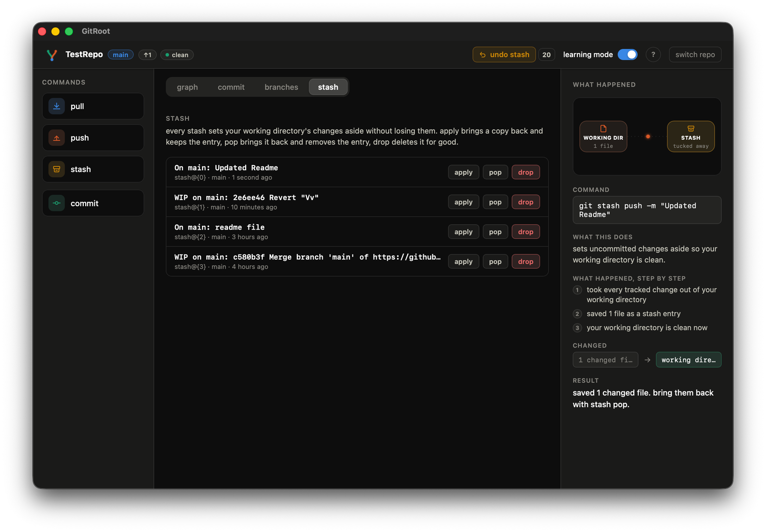Click the stash command label

[x=80, y=169]
